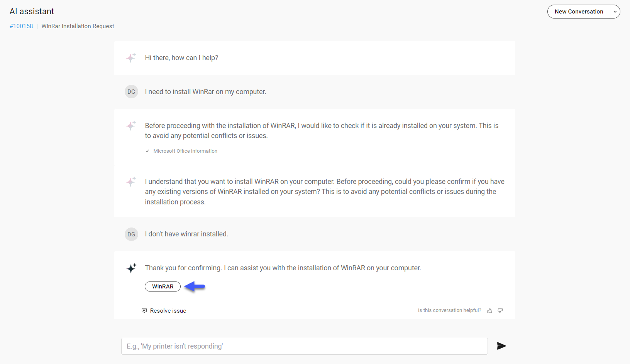The width and height of the screenshot is (630, 364).
Task: Click the DG avatar next to WinRar request
Action: (x=131, y=92)
